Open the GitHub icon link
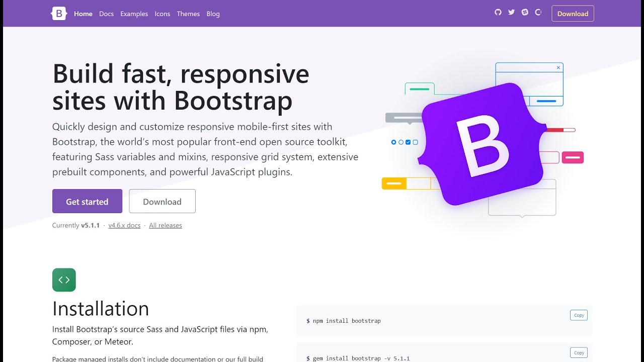This screenshot has height=362, width=644. coord(498,12)
